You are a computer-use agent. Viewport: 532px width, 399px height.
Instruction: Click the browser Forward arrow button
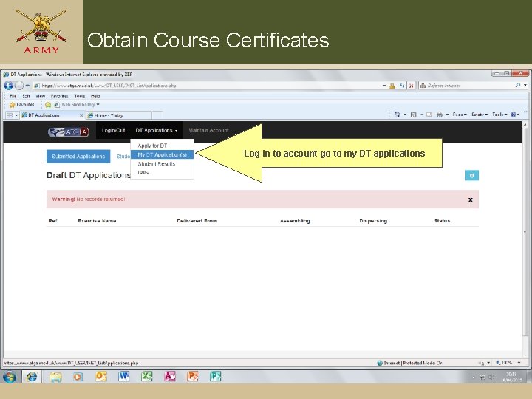pos(19,86)
